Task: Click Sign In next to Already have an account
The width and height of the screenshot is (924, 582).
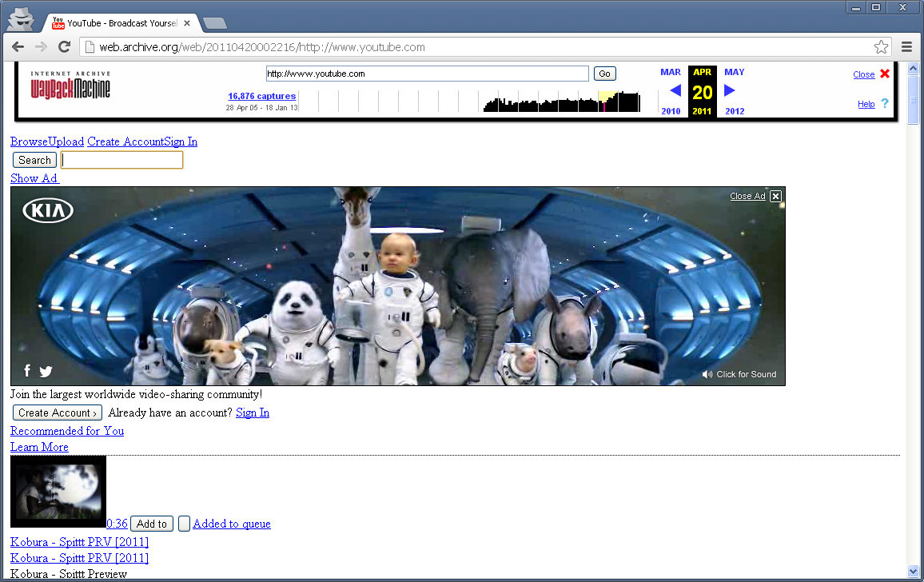Action: point(253,413)
